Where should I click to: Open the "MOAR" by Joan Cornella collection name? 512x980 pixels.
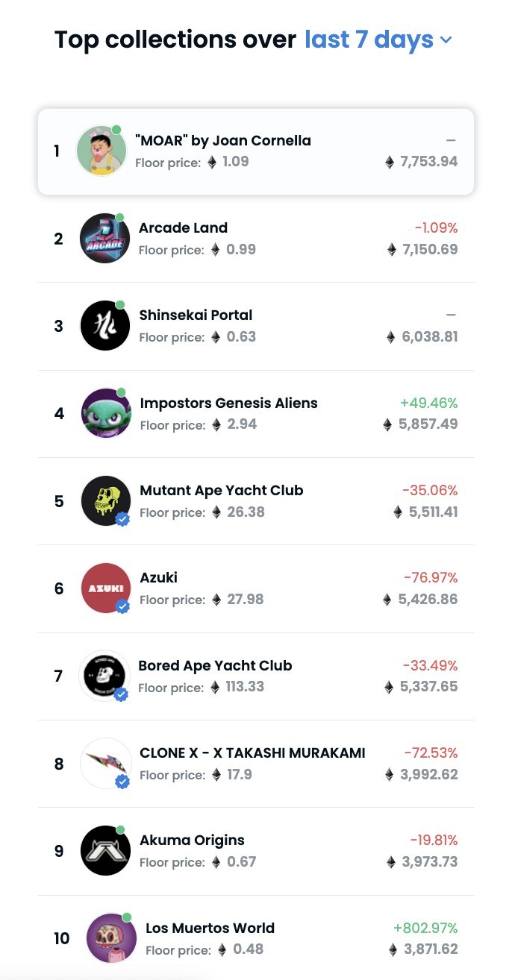coord(223,141)
